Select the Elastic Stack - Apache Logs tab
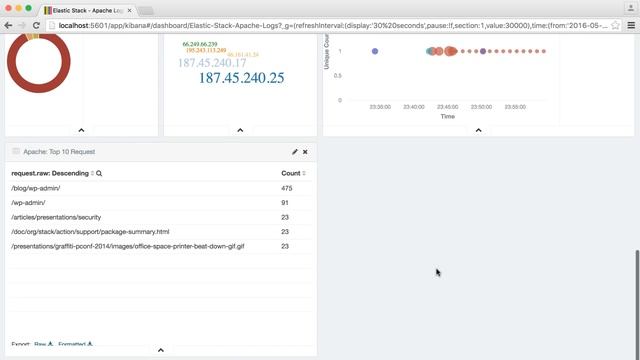Screen dimensions: 640x360 pyautogui.click(x=88, y=11)
